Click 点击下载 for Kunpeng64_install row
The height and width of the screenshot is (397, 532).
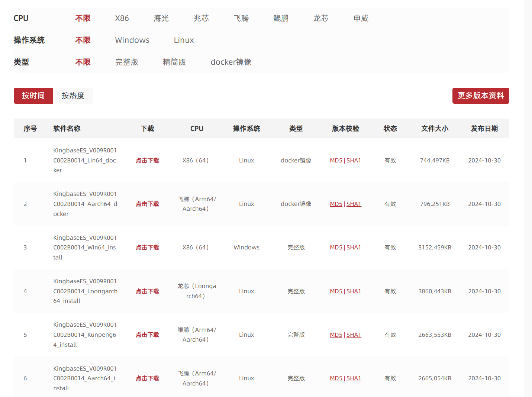point(147,335)
